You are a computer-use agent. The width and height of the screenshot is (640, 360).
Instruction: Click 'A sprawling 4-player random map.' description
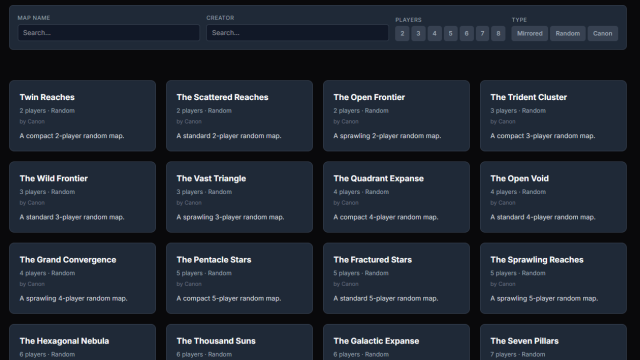(73, 298)
